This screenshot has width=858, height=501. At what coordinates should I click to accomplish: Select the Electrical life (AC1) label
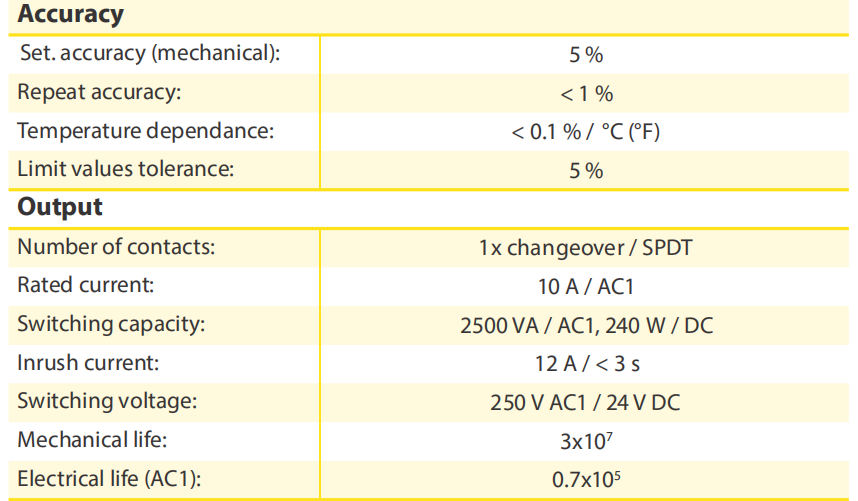point(109,479)
